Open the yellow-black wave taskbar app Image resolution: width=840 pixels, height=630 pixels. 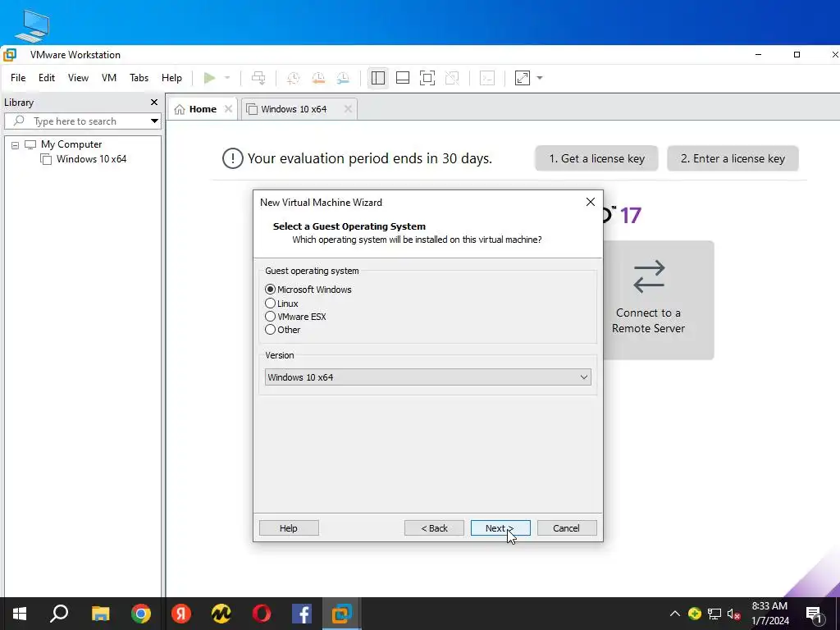tap(221, 614)
